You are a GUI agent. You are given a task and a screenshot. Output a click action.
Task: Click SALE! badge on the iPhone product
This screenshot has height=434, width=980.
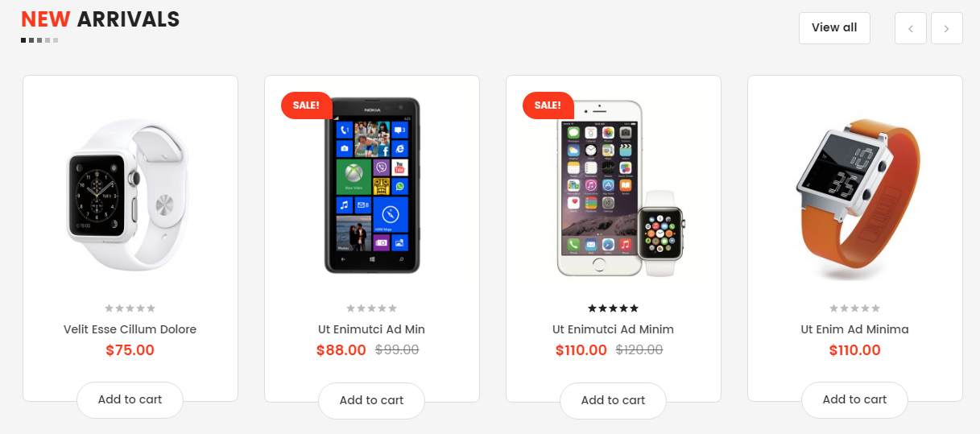548,105
